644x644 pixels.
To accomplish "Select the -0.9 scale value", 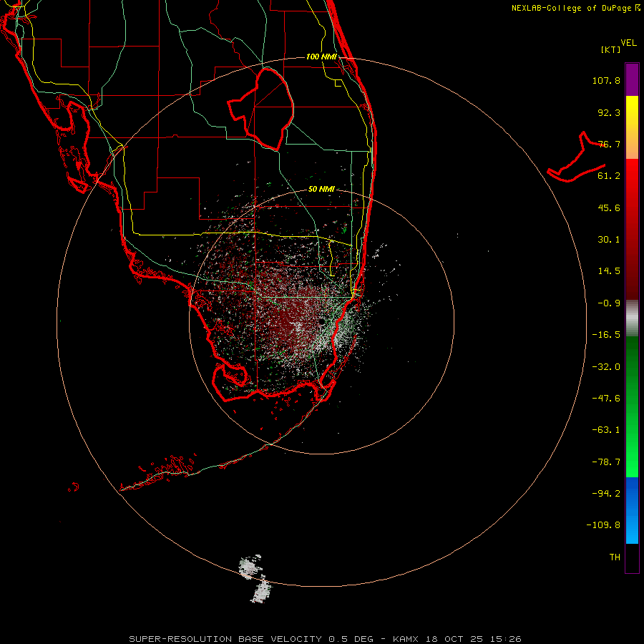I will [x=609, y=303].
